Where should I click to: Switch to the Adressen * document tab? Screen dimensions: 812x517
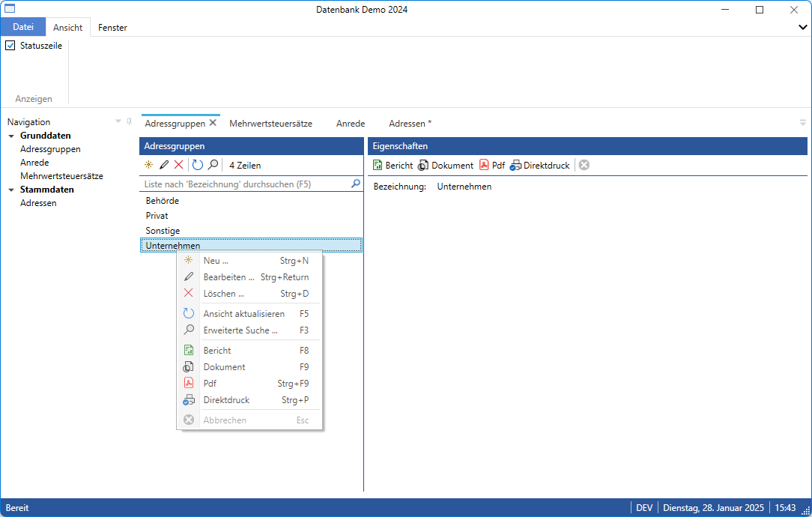410,124
